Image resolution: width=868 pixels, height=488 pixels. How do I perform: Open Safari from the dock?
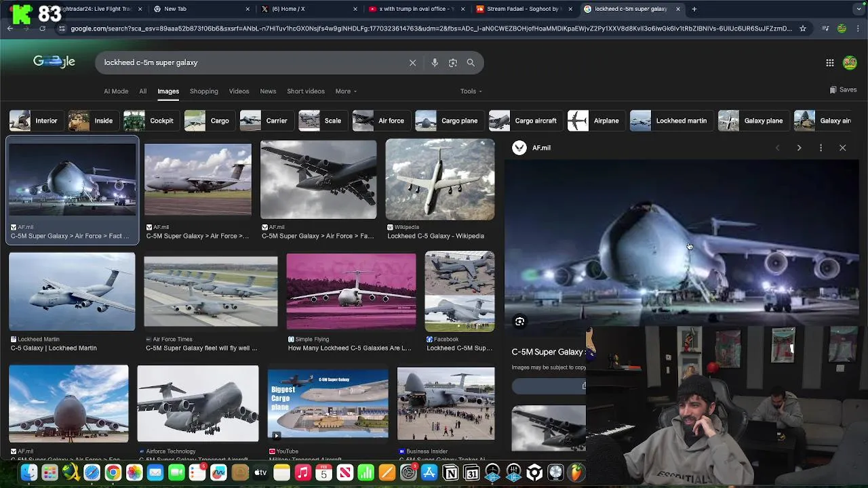pos(92,472)
